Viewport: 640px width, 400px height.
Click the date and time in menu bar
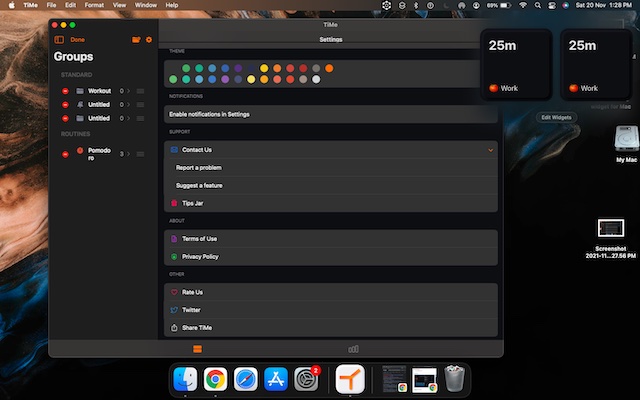click(604, 5)
